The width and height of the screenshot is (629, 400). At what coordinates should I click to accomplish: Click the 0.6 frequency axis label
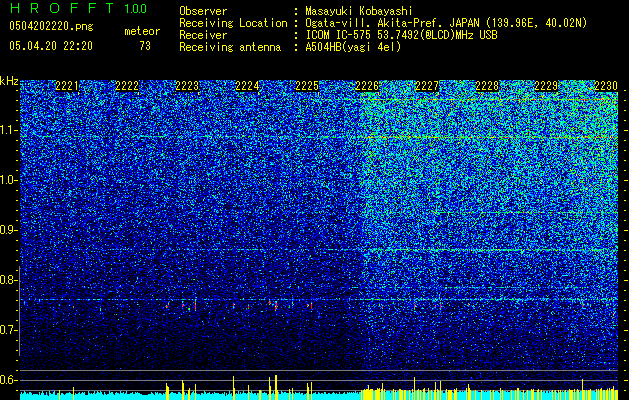coord(8,380)
